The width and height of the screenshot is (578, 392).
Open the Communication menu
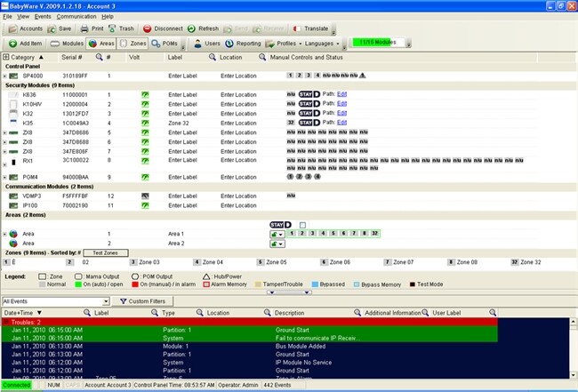(x=76, y=16)
